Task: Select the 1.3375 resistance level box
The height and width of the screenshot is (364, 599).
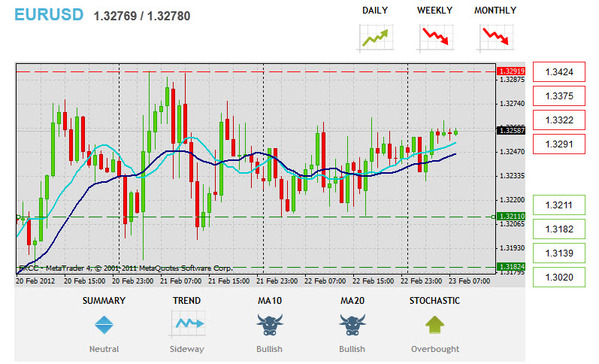Action: [x=559, y=96]
